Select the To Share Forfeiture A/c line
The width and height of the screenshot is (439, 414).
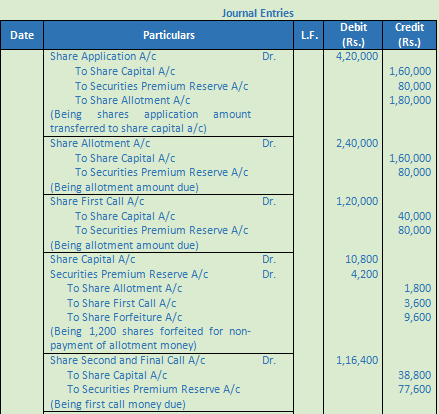click(x=125, y=317)
